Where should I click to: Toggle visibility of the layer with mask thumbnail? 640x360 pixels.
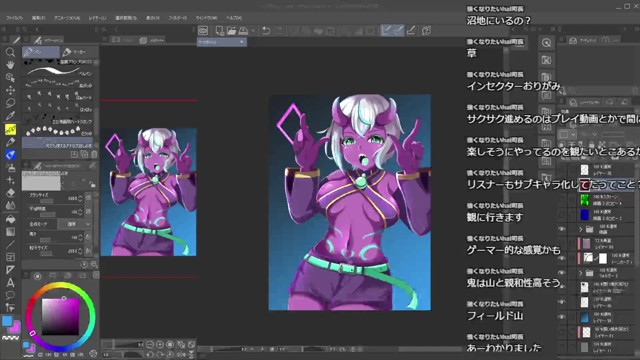562,258
